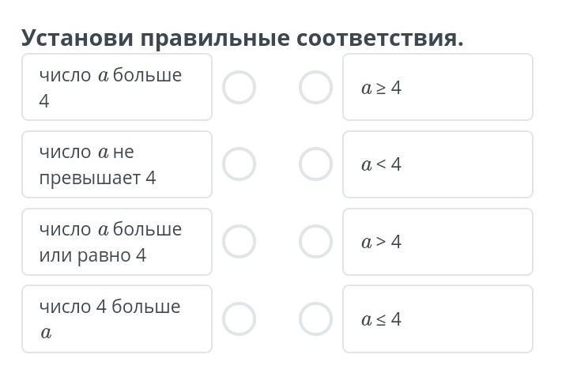Click the 'число a больше или равно 4' card
562x392 pixels.
(x=117, y=242)
